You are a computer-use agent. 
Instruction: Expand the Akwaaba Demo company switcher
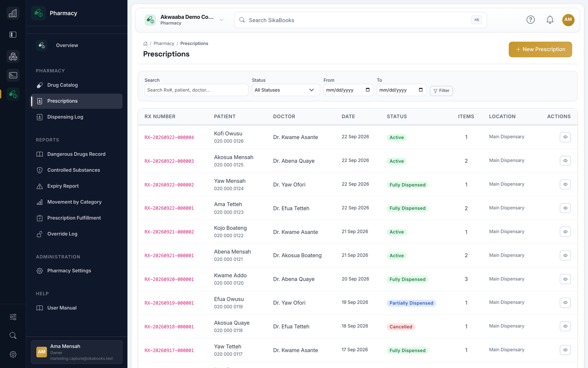[184, 20]
